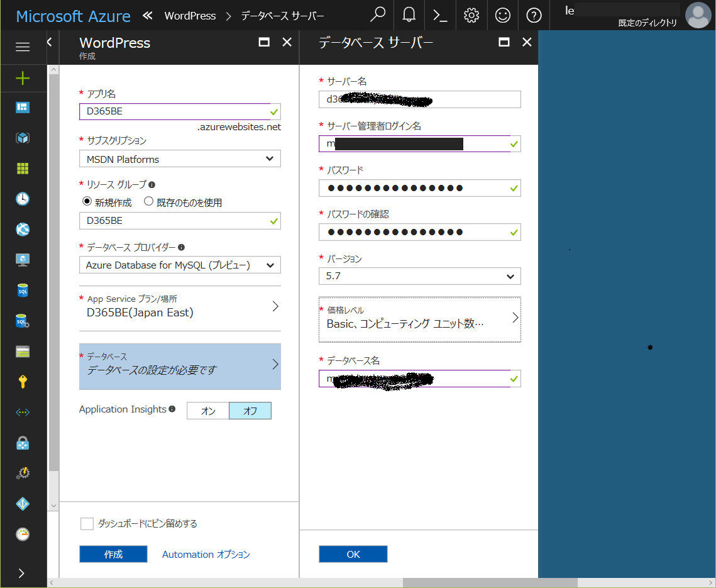Open the padlock Security icon
The image size is (716, 588).
[23, 443]
